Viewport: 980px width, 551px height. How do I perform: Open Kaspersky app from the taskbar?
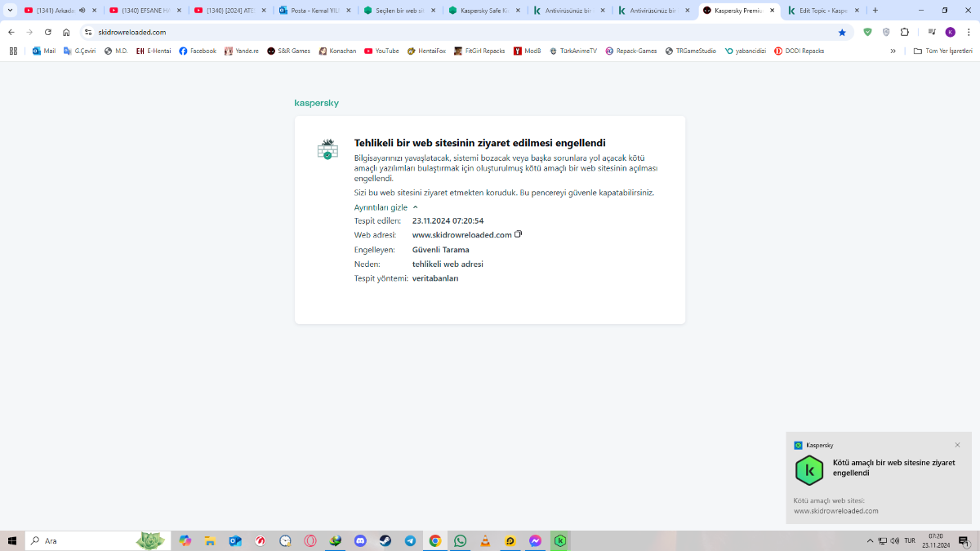tap(560, 540)
